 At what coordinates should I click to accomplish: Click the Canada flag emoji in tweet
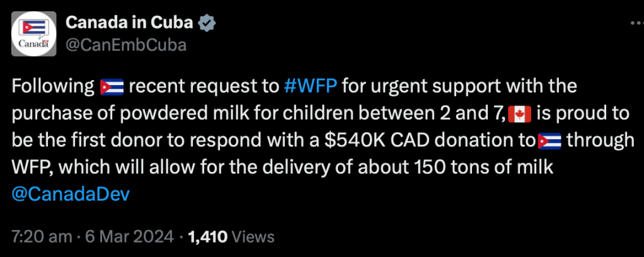point(520,114)
